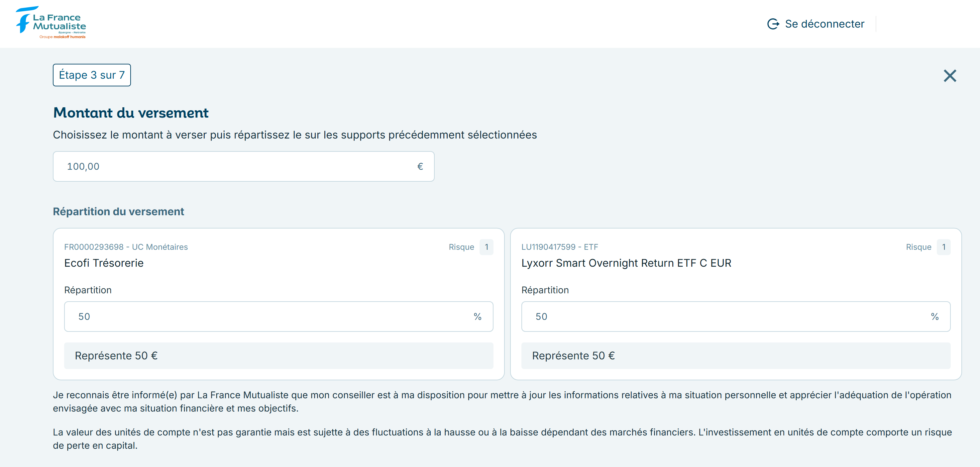This screenshot has width=980, height=467.
Task: Click the percent symbol beside Ecofi répartition
Action: click(x=477, y=316)
